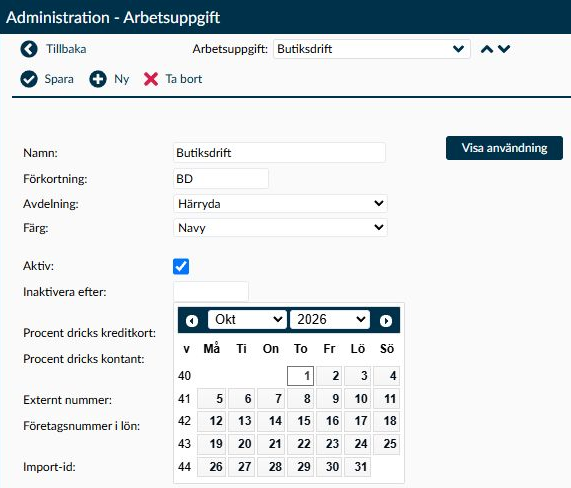
Task: Click the Visa användning button
Action: [x=504, y=148]
